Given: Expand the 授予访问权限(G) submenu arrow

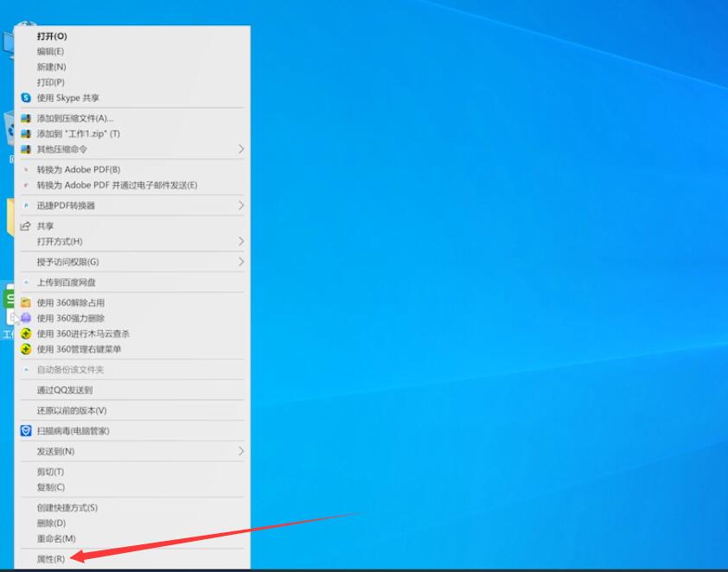Looking at the screenshot, I should pyautogui.click(x=241, y=262).
